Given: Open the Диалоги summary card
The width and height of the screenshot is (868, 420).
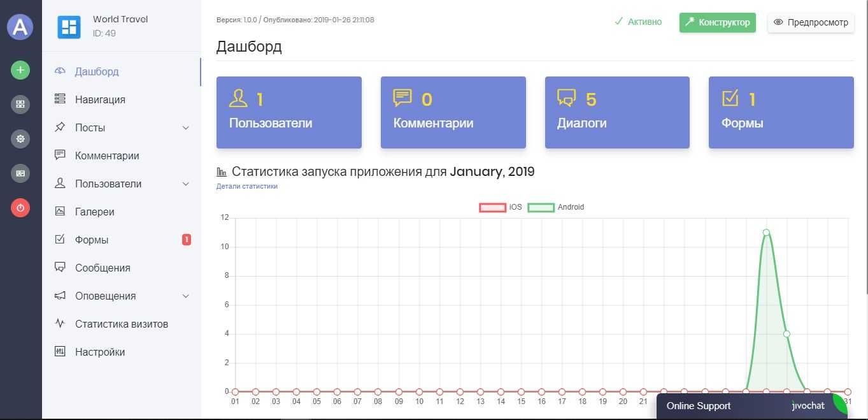Looking at the screenshot, I should (x=617, y=113).
